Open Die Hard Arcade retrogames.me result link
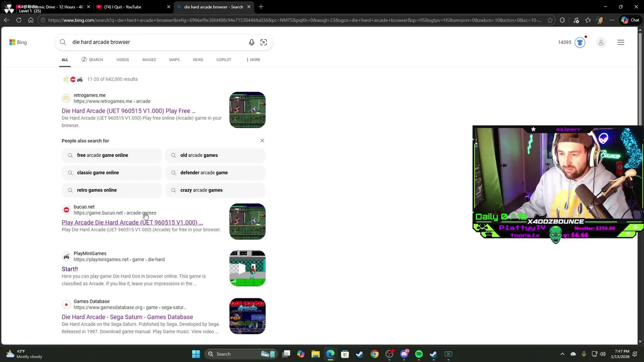The width and height of the screenshot is (644, 362). click(x=128, y=111)
